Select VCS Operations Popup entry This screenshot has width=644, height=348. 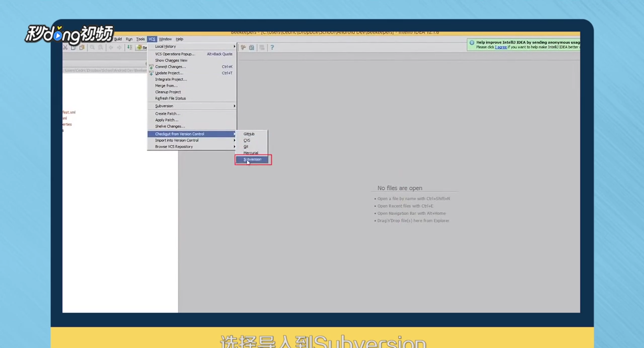(x=192, y=54)
